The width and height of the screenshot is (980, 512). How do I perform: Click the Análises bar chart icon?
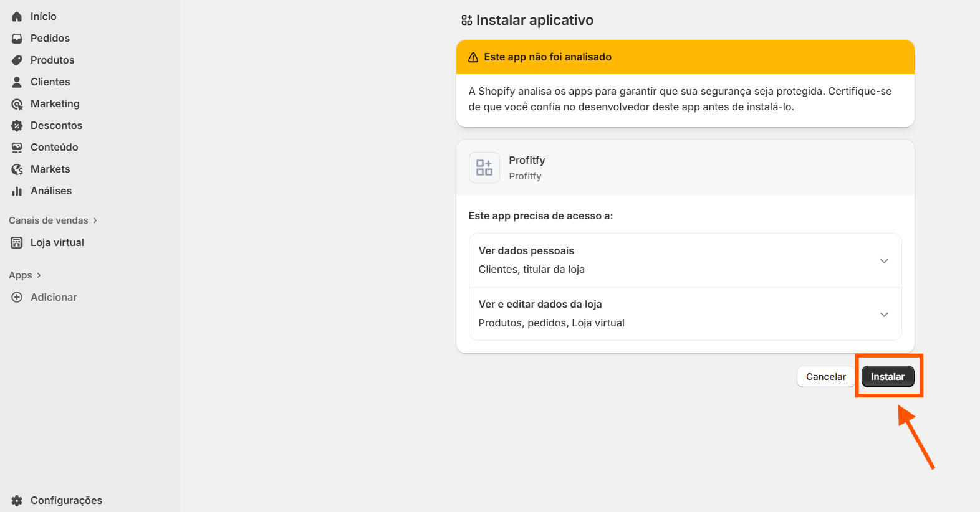(17, 191)
